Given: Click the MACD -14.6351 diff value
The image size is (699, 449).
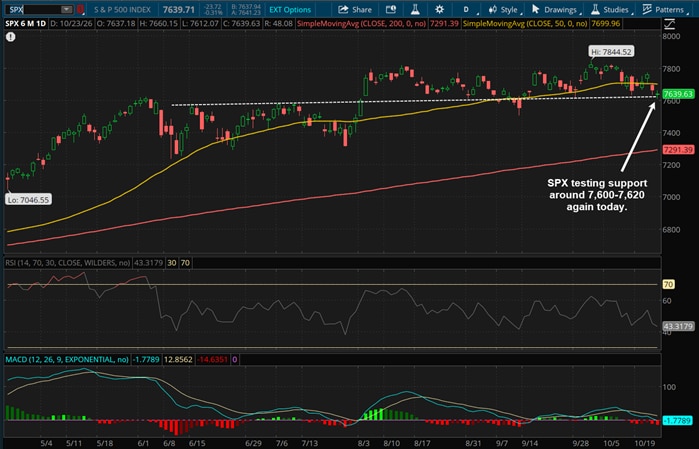Looking at the screenshot, I should click(x=213, y=359).
